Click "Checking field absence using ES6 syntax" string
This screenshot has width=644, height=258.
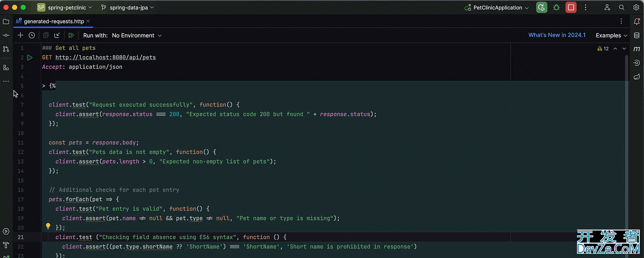click(x=167, y=237)
